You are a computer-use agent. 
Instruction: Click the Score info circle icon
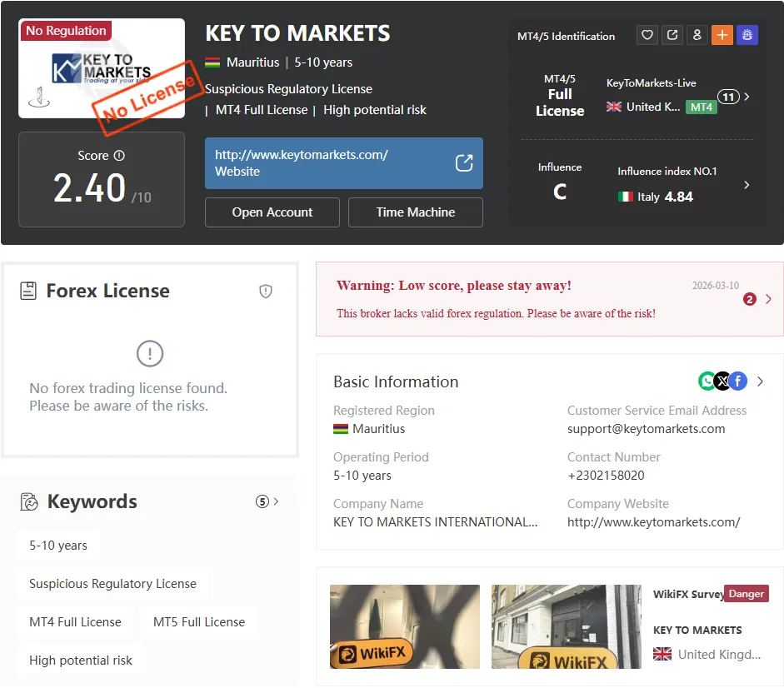point(119,156)
